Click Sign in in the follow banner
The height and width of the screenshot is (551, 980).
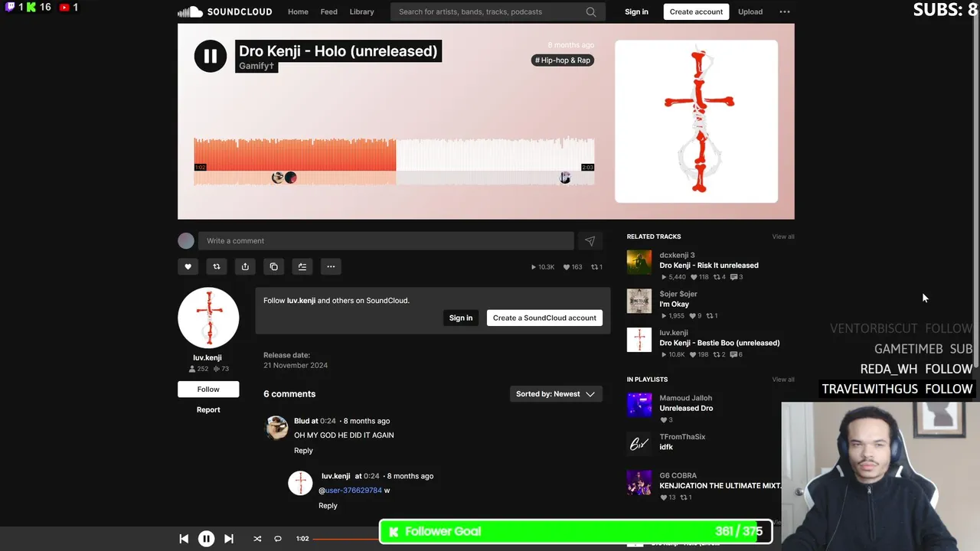coord(460,318)
